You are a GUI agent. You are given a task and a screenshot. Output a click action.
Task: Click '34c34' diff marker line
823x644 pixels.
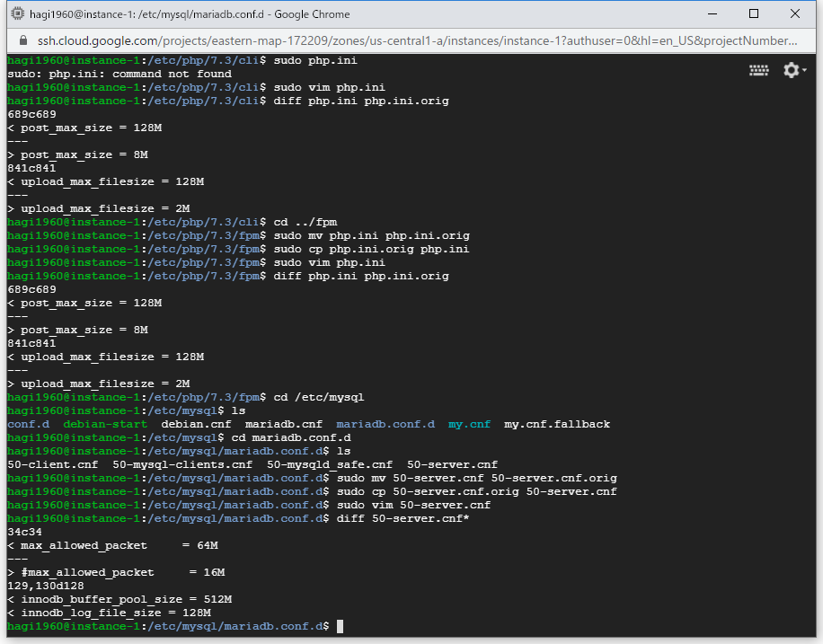pos(24,532)
